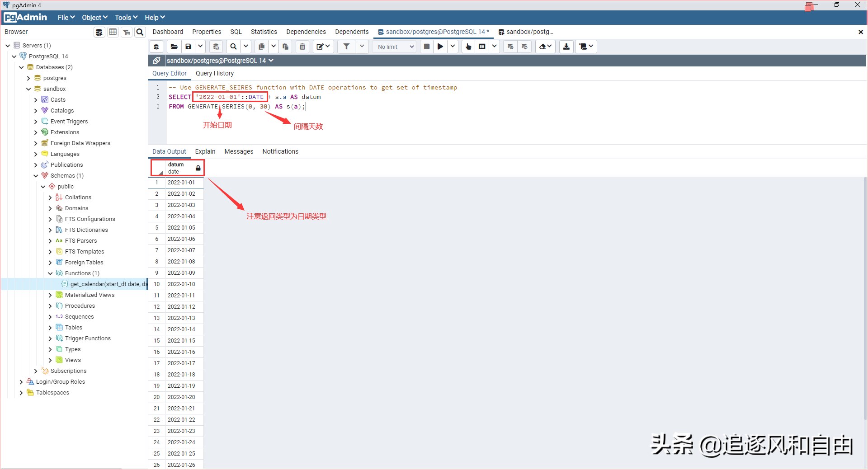Click the View Data table icon in Browser
Screen dimensions: 868x470
coord(113,32)
